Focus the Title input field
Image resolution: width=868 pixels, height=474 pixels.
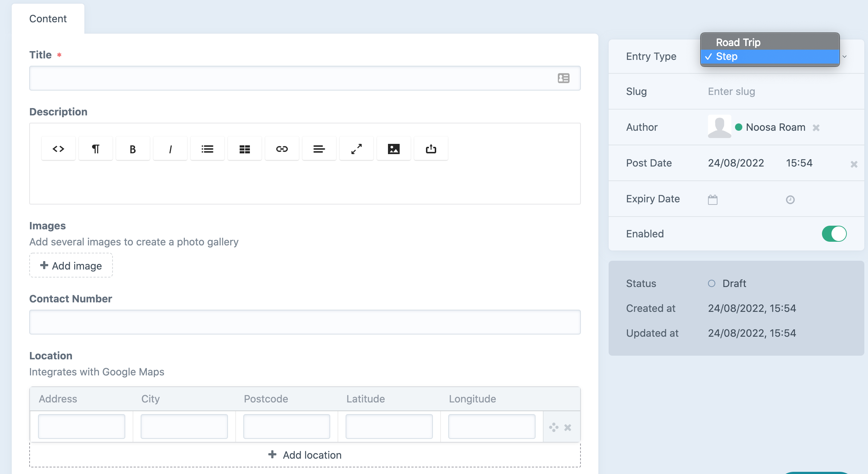(x=305, y=78)
